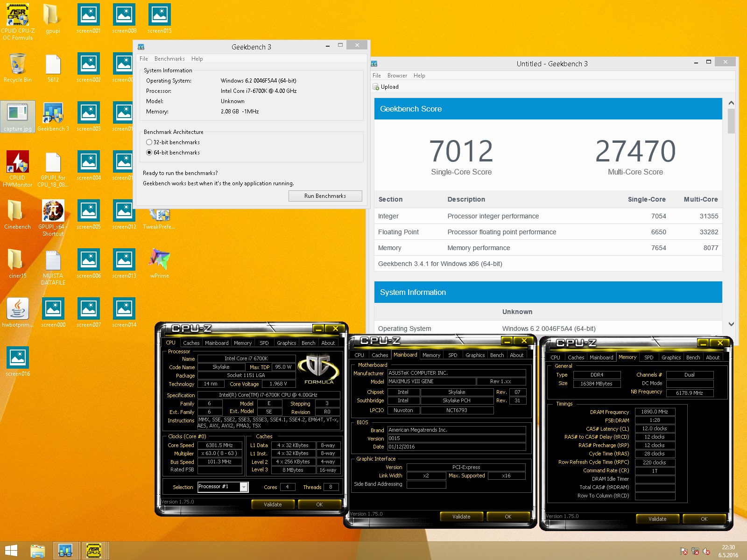Open the hwbotprime Java icon
747x560 pixels.
[x=18, y=313]
